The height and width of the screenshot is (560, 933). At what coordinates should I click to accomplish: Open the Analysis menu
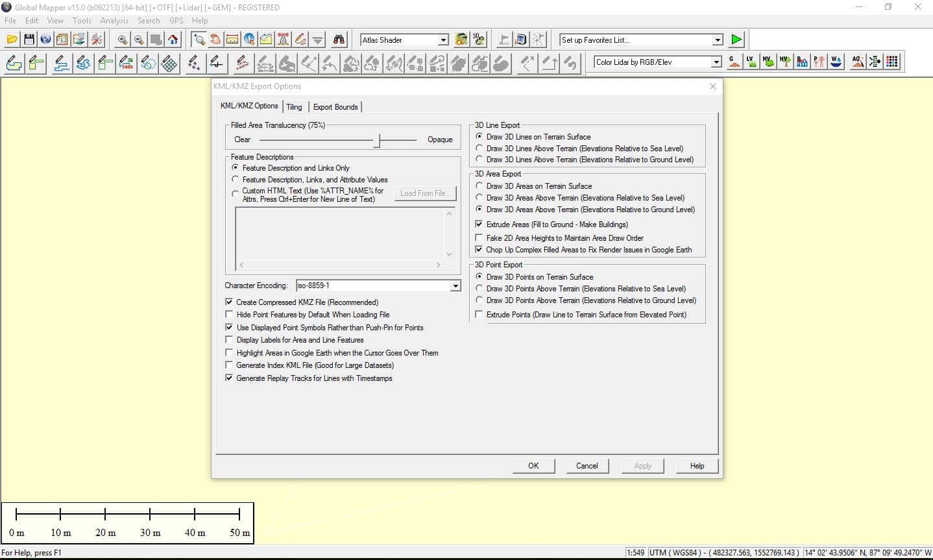pos(114,21)
